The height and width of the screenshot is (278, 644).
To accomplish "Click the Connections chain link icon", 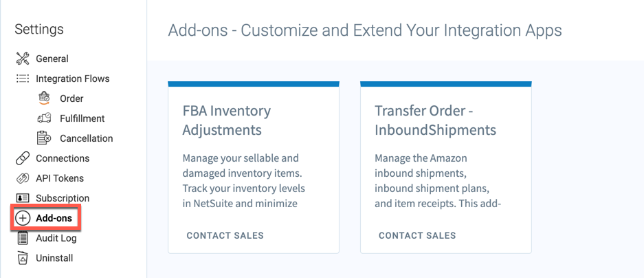I will 23,158.
